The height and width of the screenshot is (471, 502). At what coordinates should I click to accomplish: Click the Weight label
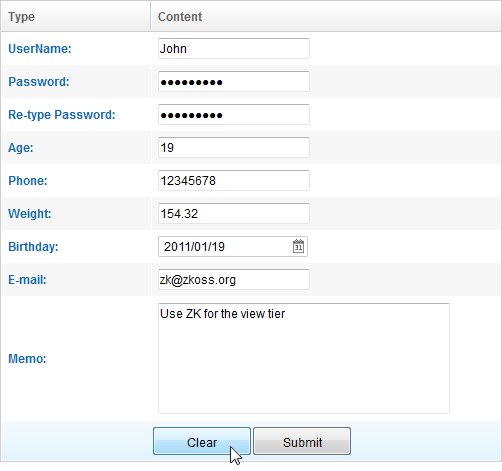30,214
